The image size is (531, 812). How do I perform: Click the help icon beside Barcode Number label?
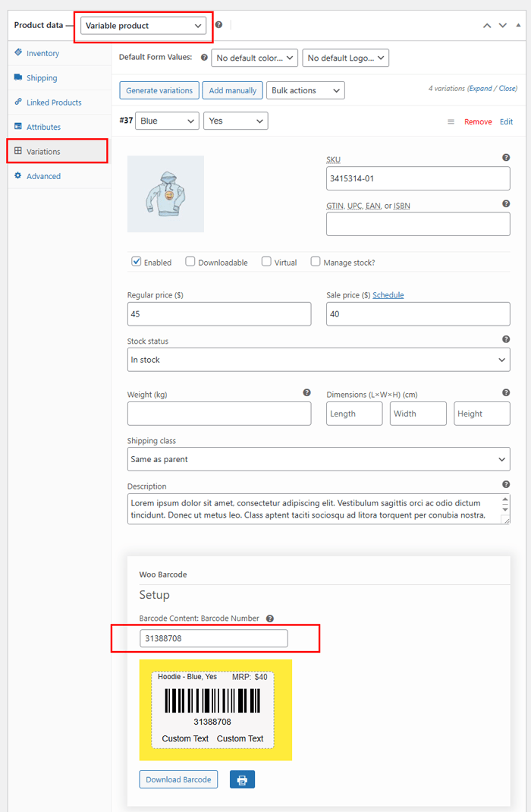(x=270, y=618)
